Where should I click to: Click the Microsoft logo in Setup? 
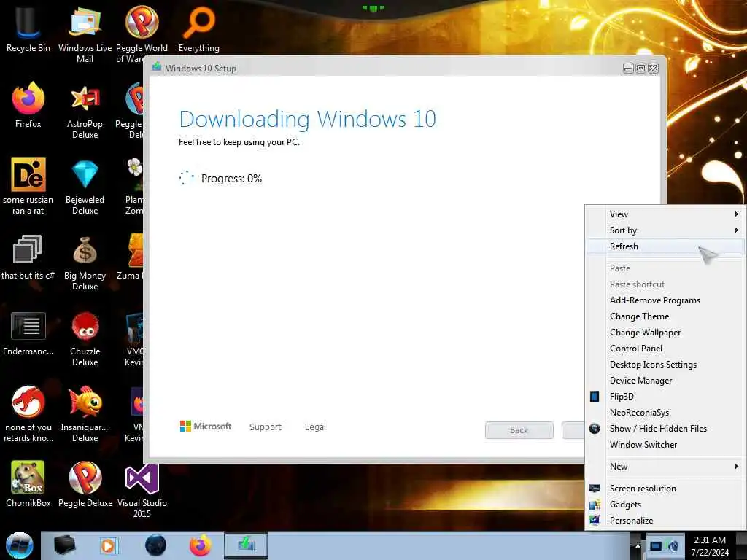(206, 426)
